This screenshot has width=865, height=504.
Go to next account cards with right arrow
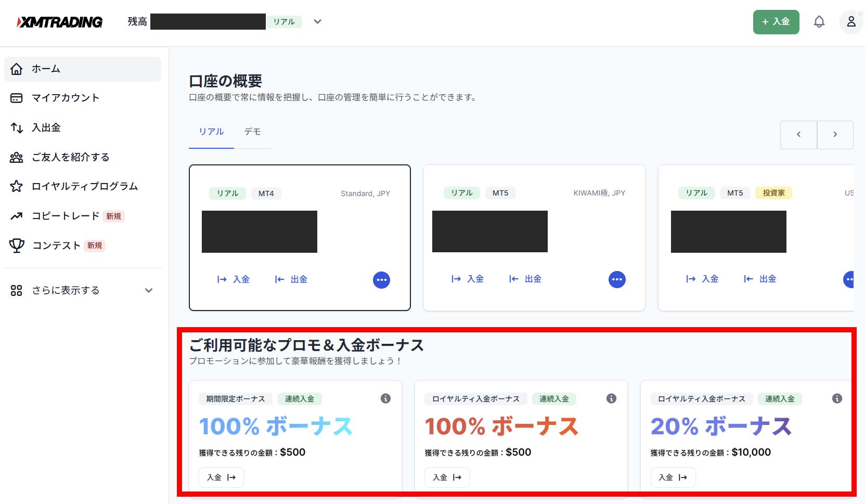(835, 135)
